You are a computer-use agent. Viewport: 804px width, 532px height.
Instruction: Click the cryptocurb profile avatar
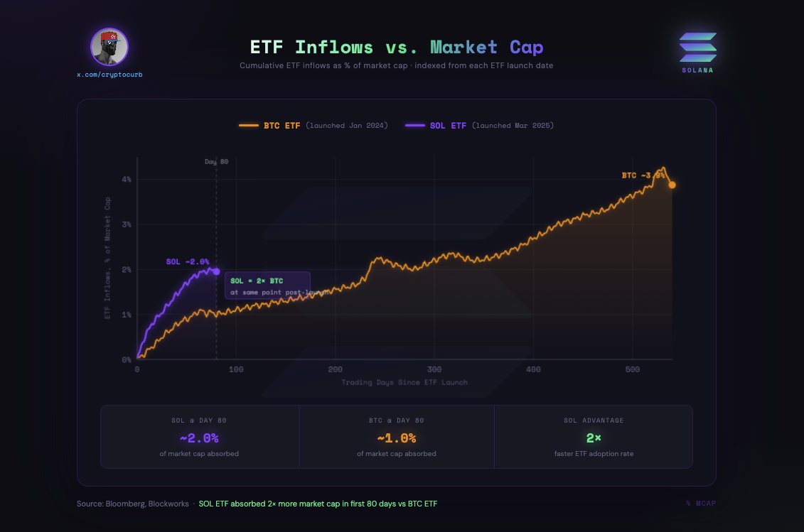tap(109, 46)
